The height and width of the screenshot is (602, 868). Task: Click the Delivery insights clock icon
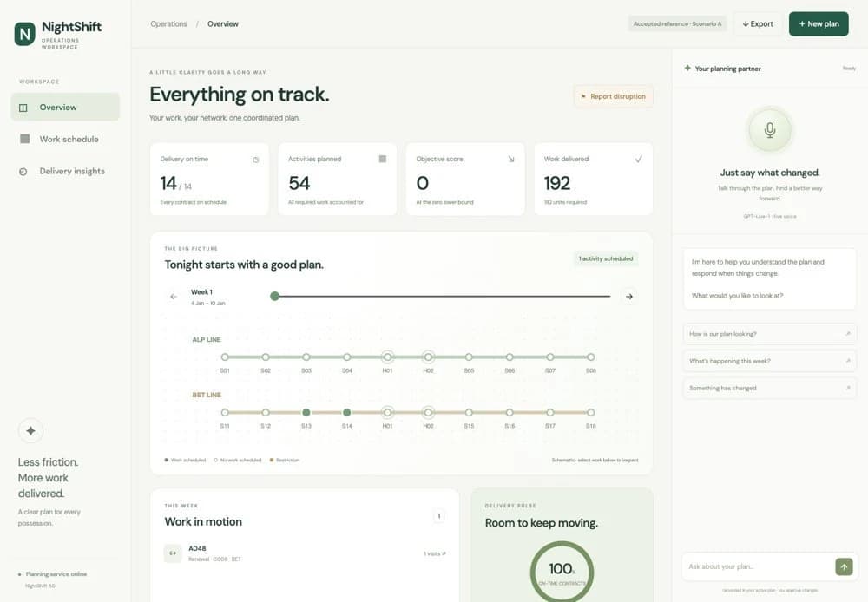point(23,172)
